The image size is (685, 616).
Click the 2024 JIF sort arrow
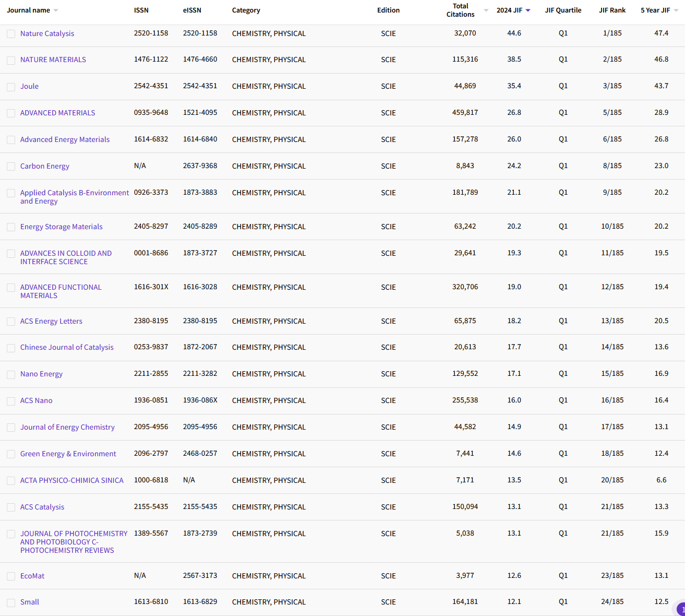[528, 9]
